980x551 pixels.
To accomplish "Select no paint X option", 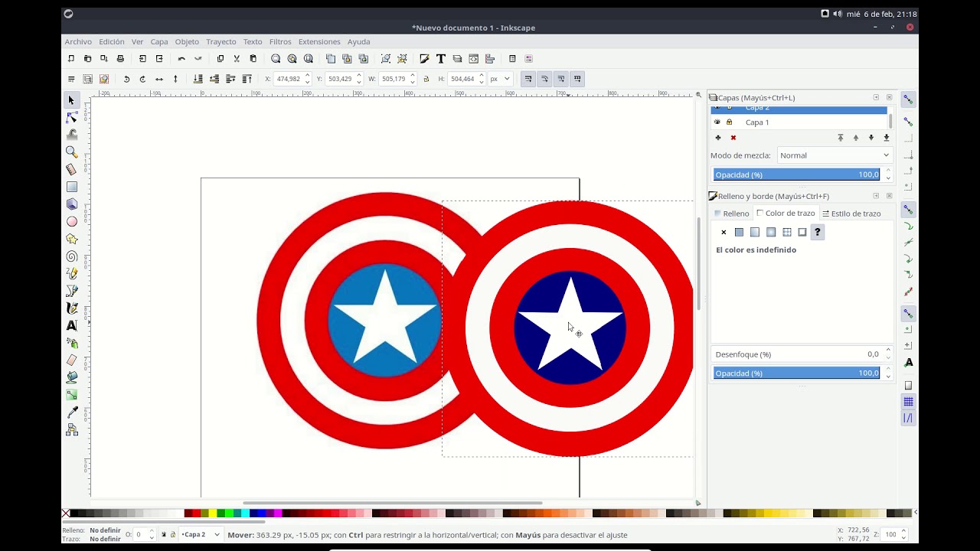I will click(724, 232).
